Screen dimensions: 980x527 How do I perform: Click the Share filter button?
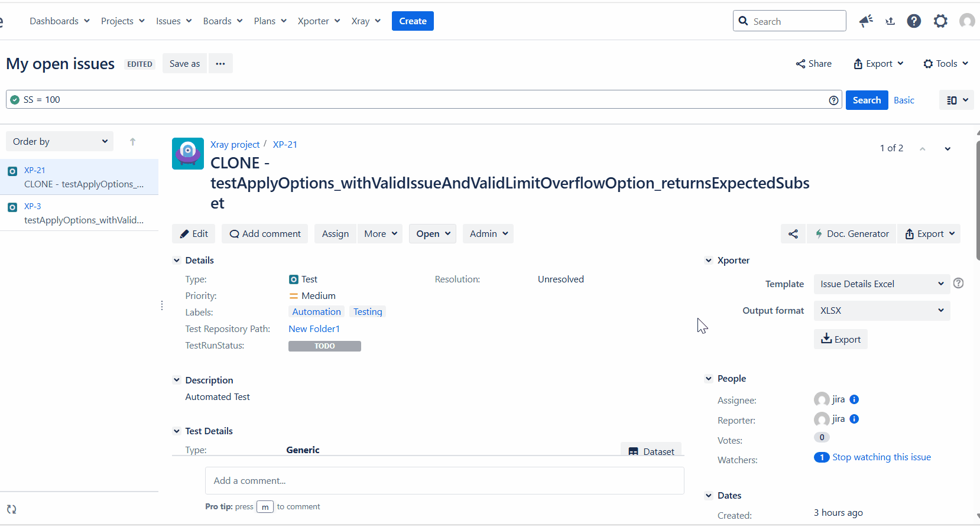813,64
